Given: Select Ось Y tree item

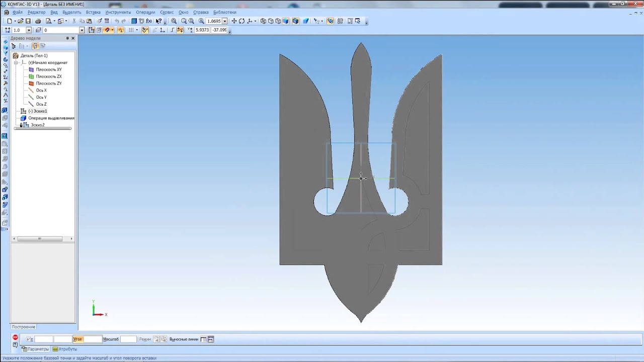Looking at the screenshot, I should (41, 97).
